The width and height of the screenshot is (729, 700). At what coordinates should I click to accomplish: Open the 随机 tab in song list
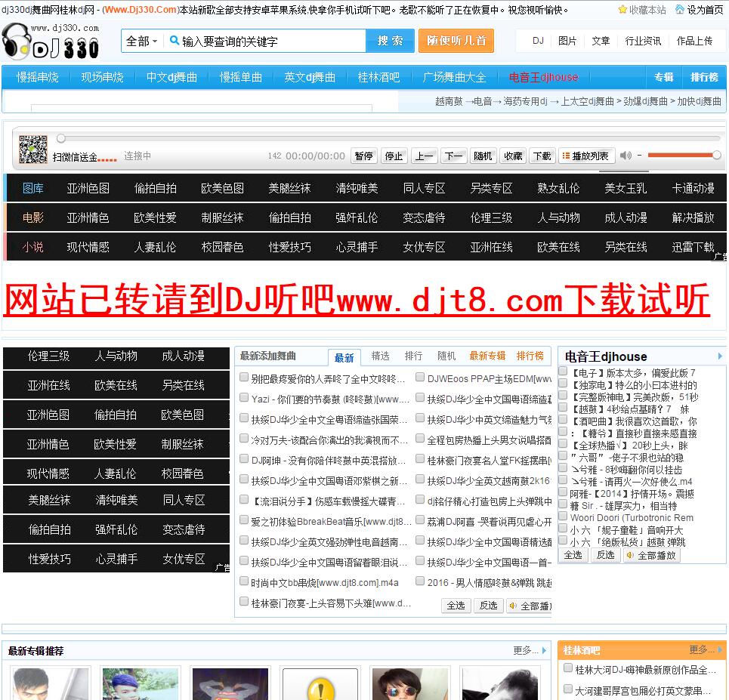446,356
